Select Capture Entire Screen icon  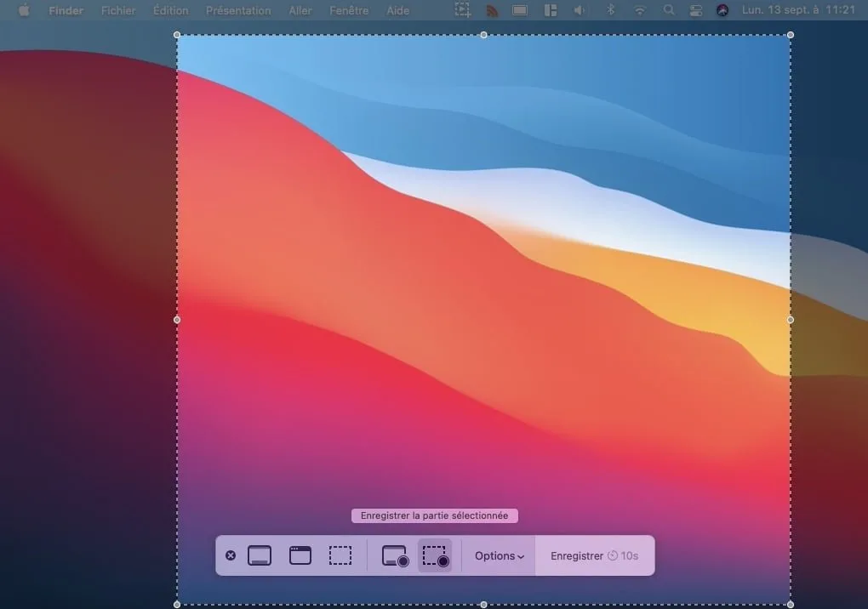coord(260,555)
